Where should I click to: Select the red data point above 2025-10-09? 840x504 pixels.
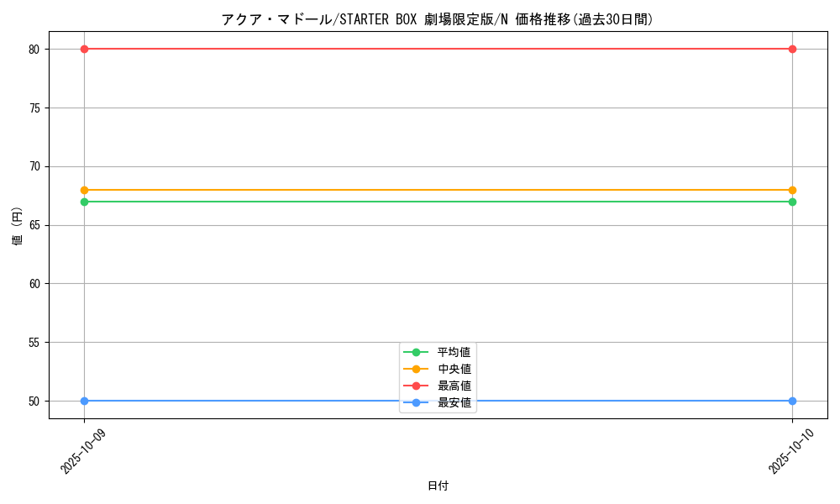pos(84,49)
